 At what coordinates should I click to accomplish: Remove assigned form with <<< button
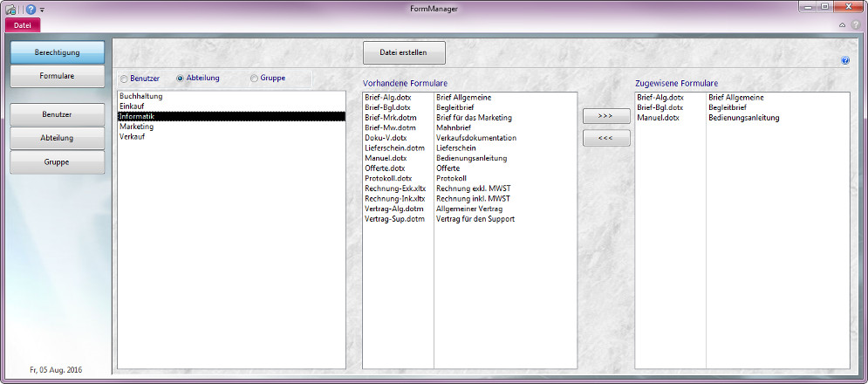click(605, 138)
